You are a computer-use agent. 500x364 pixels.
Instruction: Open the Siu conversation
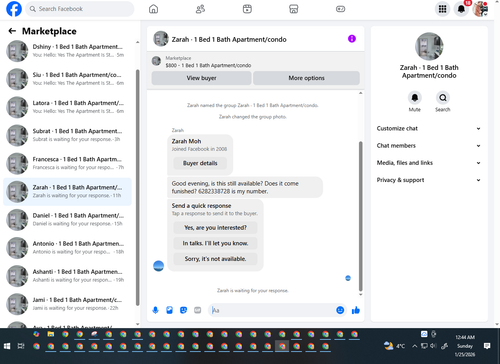(67, 79)
